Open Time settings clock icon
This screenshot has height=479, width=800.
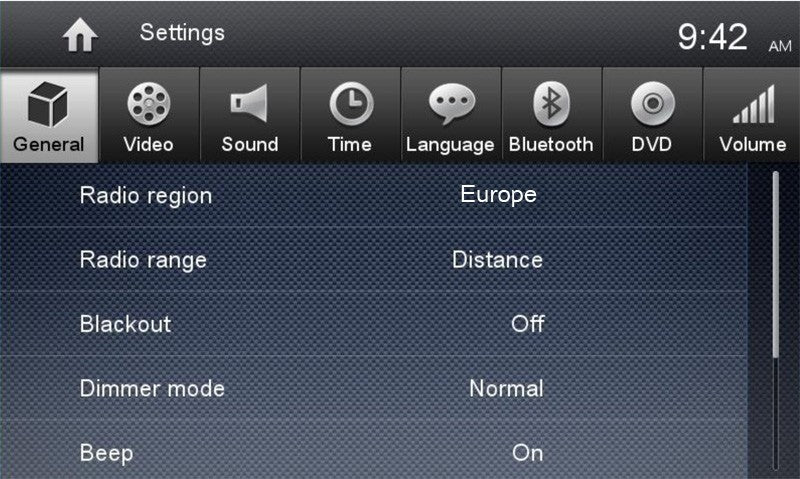tap(350, 106)
